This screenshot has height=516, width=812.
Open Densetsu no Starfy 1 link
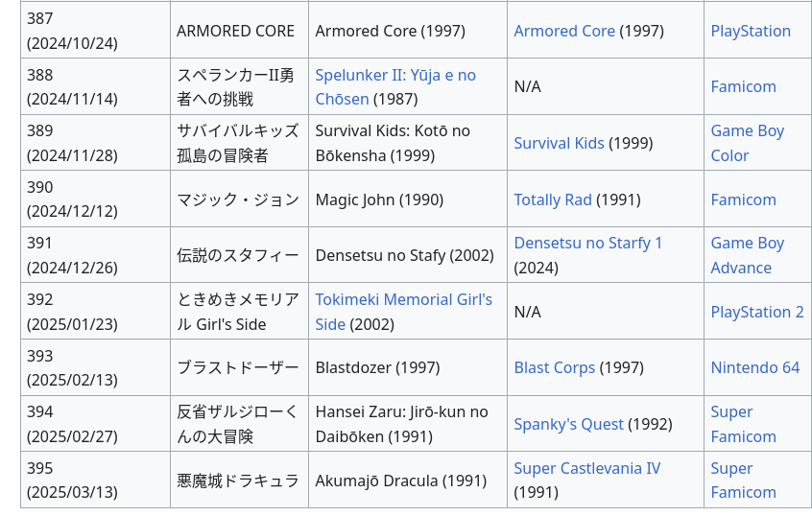point(587,244)
